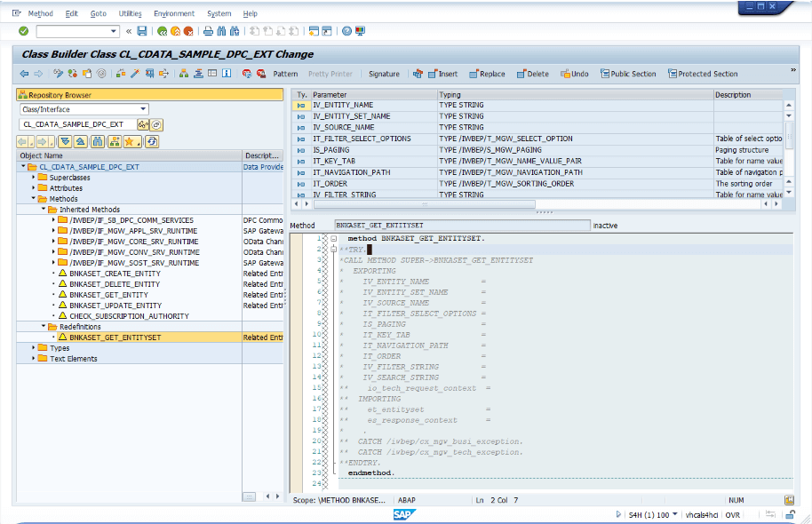
Task: Click the green Back icon in toolbar
Action: 162,31
